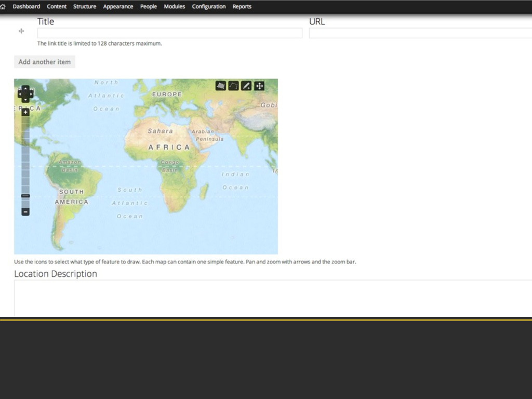Zoom in using the plus button

click(x=25, y=112)
